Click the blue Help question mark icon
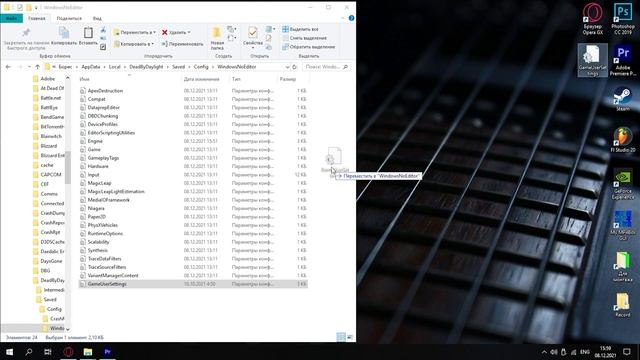 (x=351, y=18)
